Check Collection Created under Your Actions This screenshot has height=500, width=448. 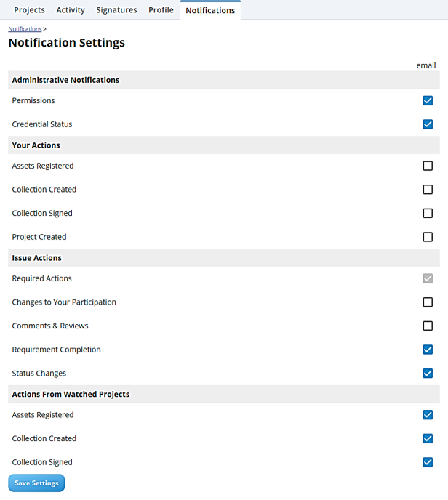click(x=428, y=190)
